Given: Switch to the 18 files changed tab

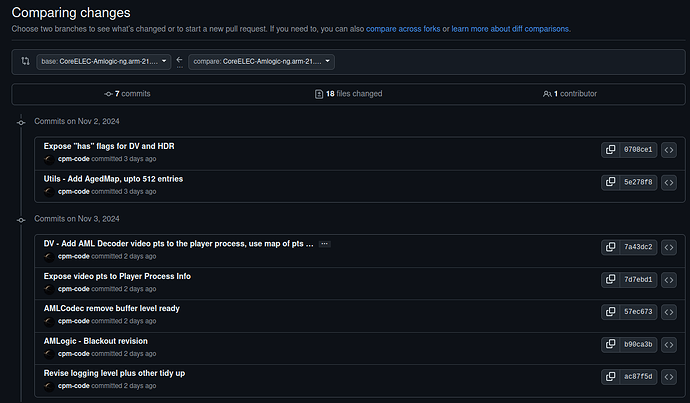Looking at the screenshot, I should (348, 94).
